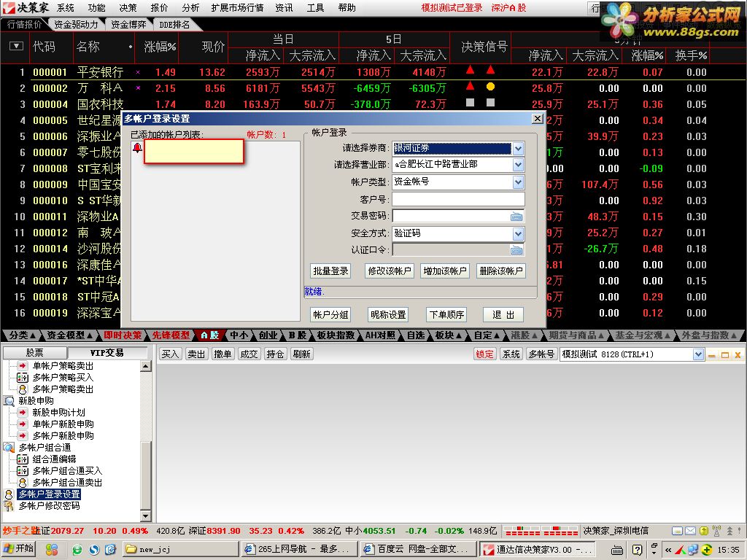Viewport: 747px width, 560px height.
Task: Click the yellow circle signal for 万科A
Action: coord(490,87)
